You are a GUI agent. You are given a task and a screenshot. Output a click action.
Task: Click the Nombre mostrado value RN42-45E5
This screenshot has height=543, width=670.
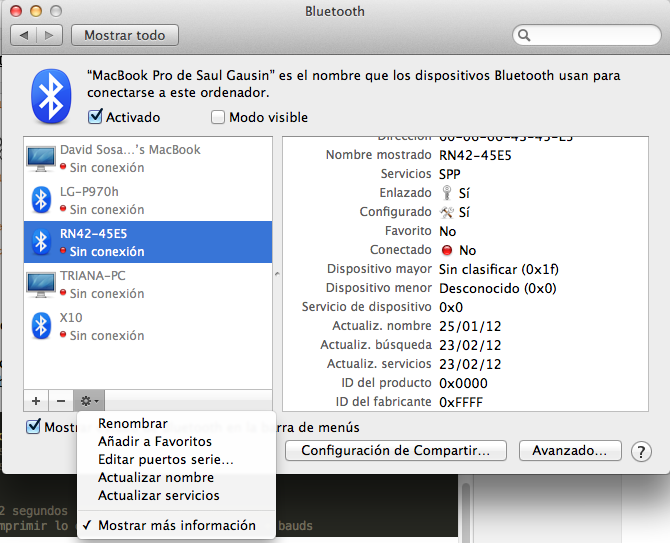(475, 155)
